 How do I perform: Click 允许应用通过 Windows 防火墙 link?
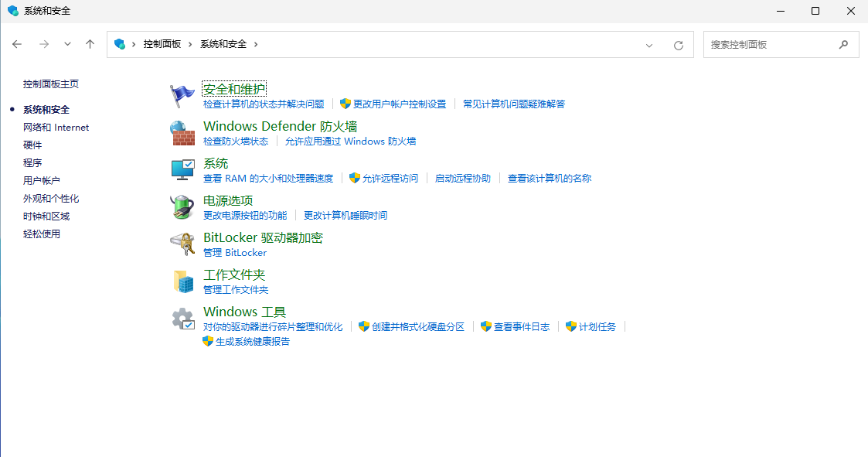coord(350,142)
